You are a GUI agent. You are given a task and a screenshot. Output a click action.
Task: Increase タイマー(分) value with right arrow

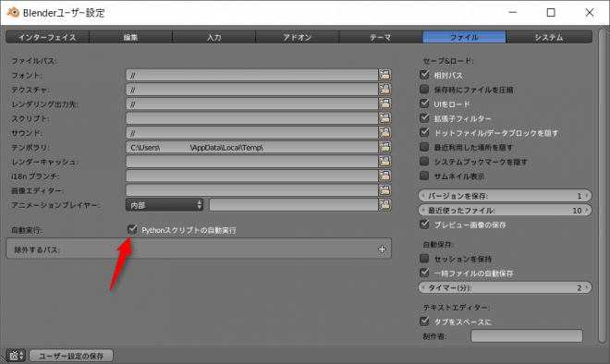(x=587, y=287)
